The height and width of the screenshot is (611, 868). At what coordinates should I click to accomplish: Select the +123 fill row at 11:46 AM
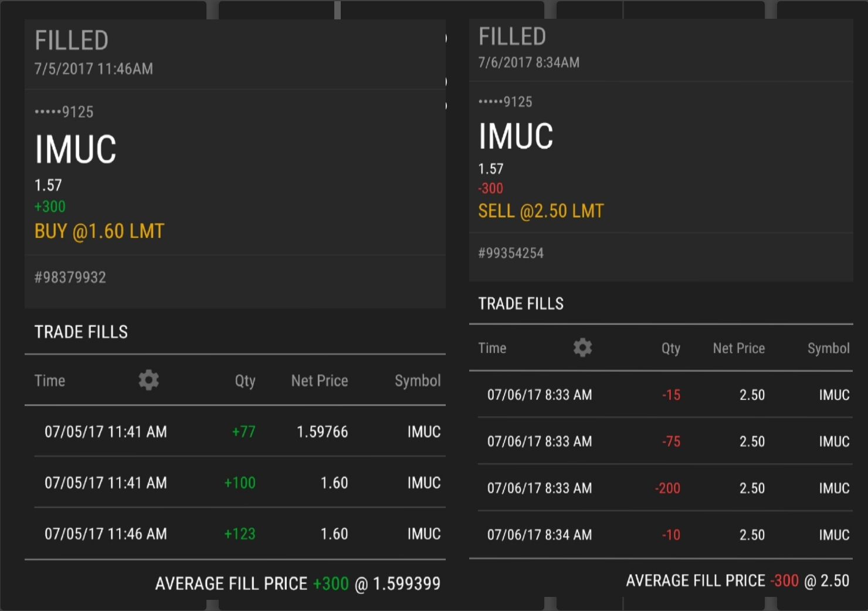click(235, 534)
